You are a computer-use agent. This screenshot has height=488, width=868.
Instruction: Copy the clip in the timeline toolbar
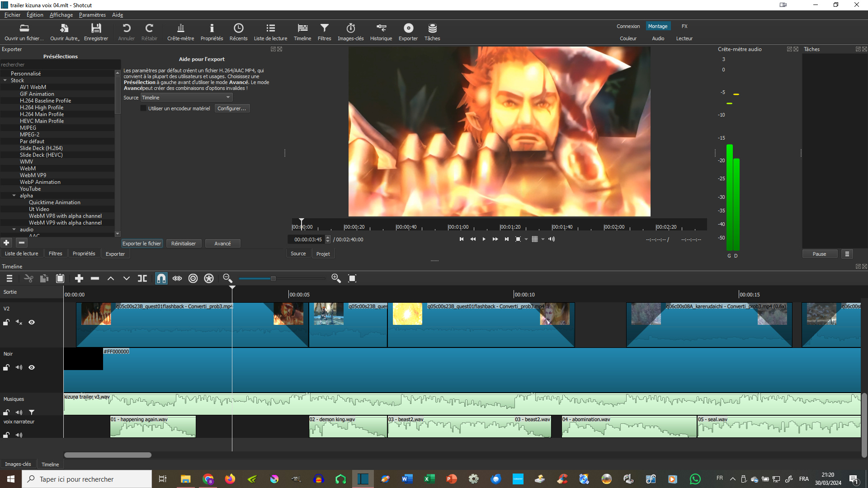[x=44, y=278]
